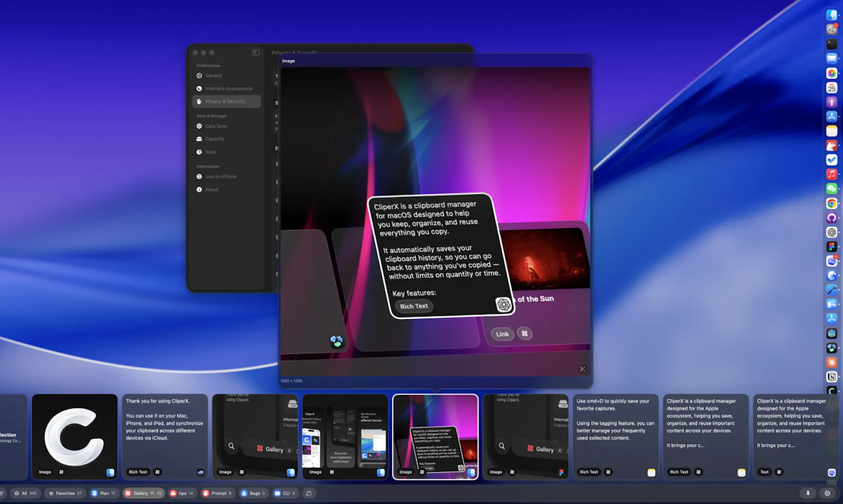Open the orange starburst Claude app in Dock
The width and height of the screenshot is (843, 504).
point(831,362)
